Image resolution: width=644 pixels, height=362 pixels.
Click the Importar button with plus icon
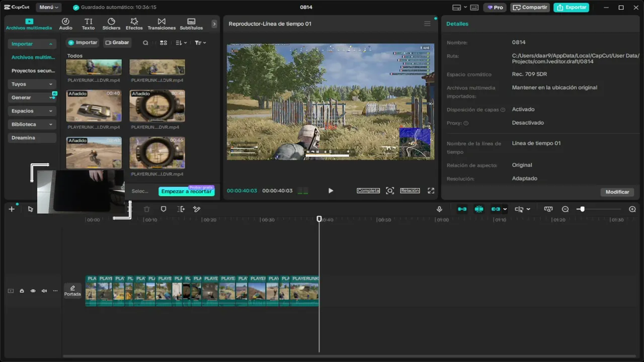tap(83, 43)
